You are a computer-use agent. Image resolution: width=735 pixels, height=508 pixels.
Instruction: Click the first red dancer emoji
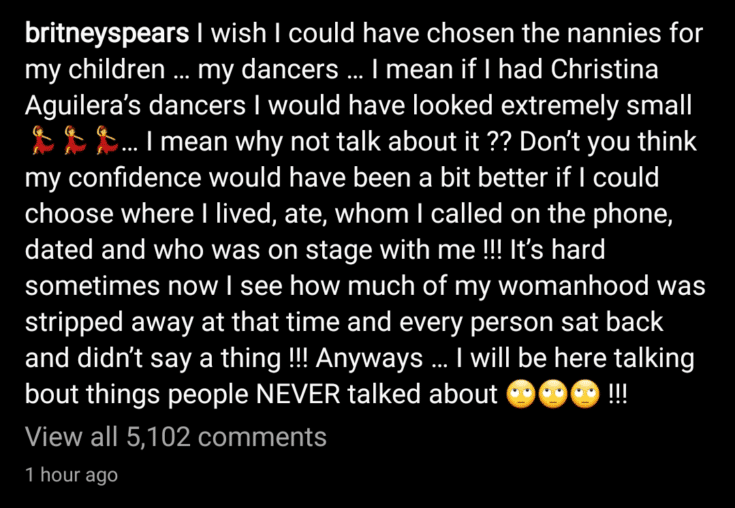point(43,140)
